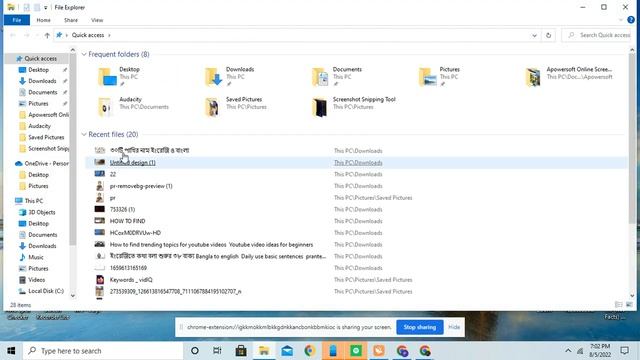Collapse the Frequent folders section

pos(84,54)
